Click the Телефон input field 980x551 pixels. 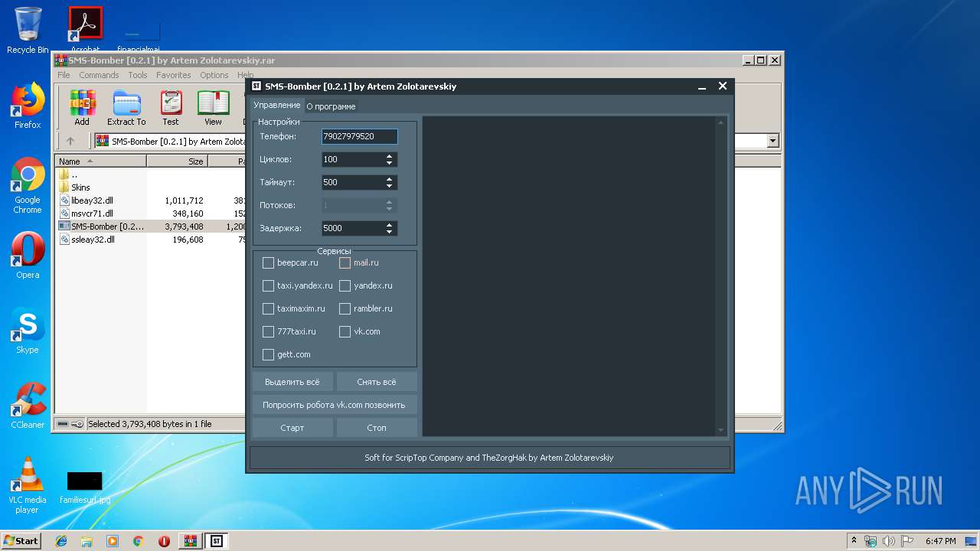[359, 136]
